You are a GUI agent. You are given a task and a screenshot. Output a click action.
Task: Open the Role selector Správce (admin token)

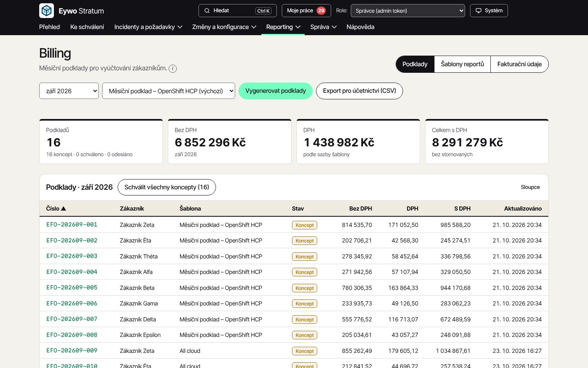pyautogui.click(x=408, y=11)
